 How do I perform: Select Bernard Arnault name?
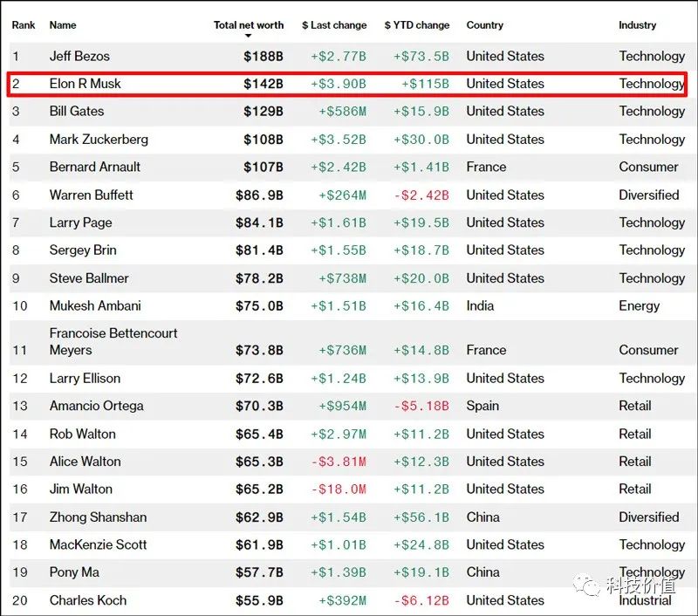pos(95,167)
